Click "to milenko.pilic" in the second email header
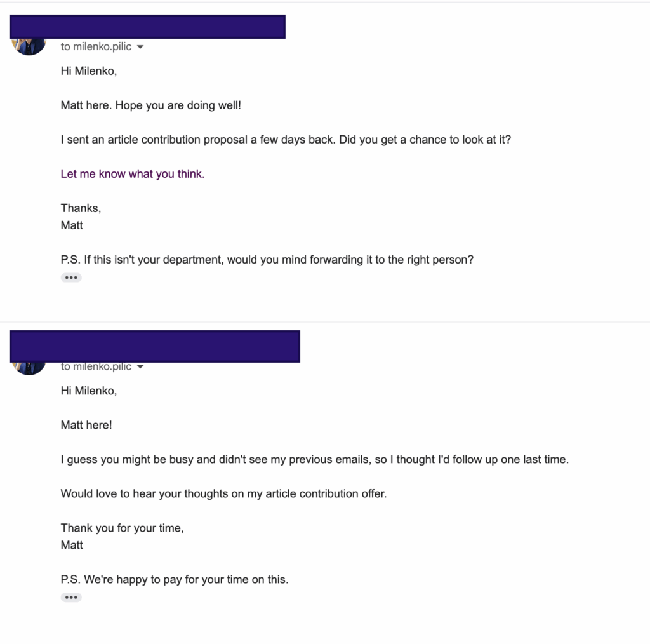 click(95, 366)
